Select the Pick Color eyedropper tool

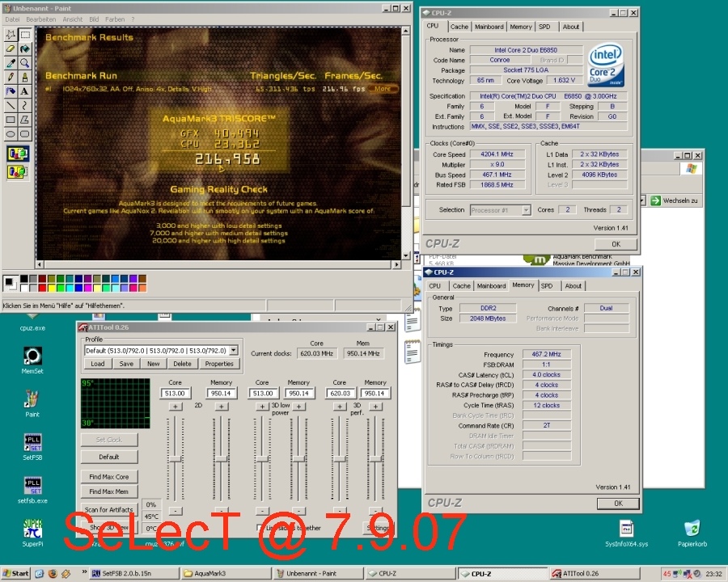[x=11, y=63]
